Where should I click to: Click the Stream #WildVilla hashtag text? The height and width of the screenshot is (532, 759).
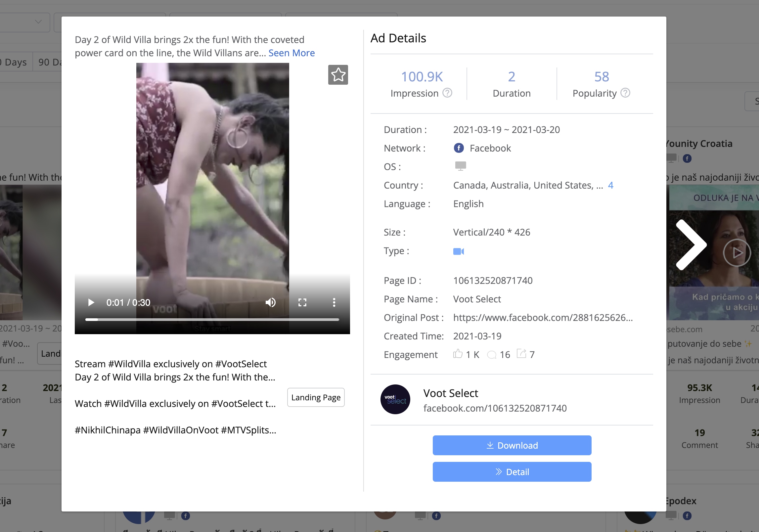pyautogui.click(x=171, y=364)
